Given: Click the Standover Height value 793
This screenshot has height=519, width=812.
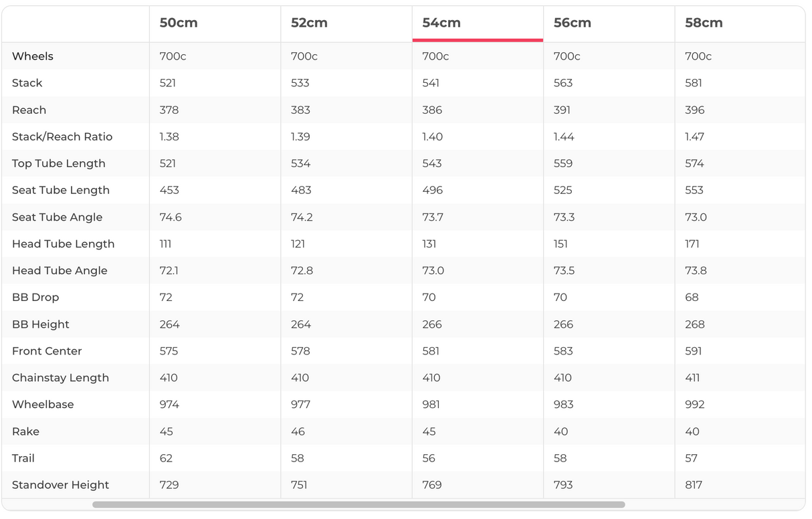Looking at the screenshot, I should click(x=563, y=485).
